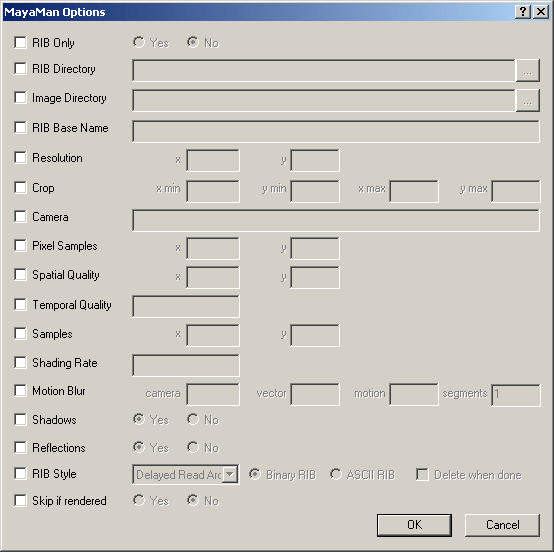Check the Crop option
The height and width of the screenshot is (552, 554).
coord(20,187)
